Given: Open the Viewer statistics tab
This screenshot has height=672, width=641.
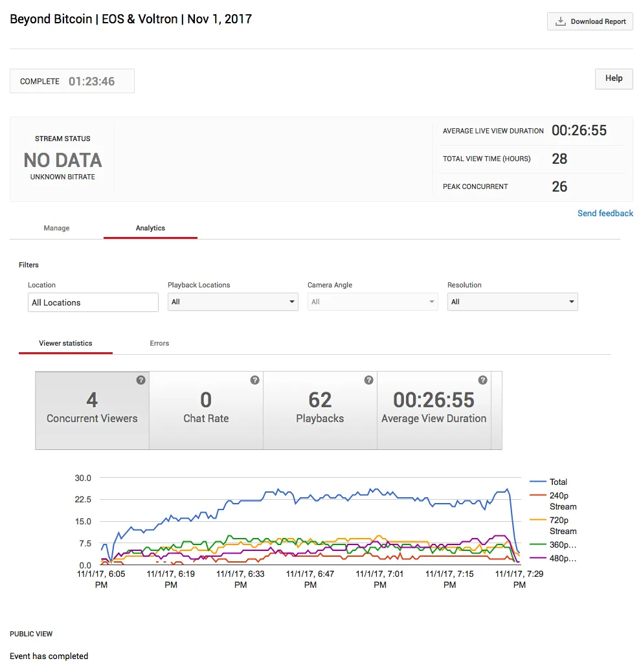Looking at the screenshot, I should (65, 343).
